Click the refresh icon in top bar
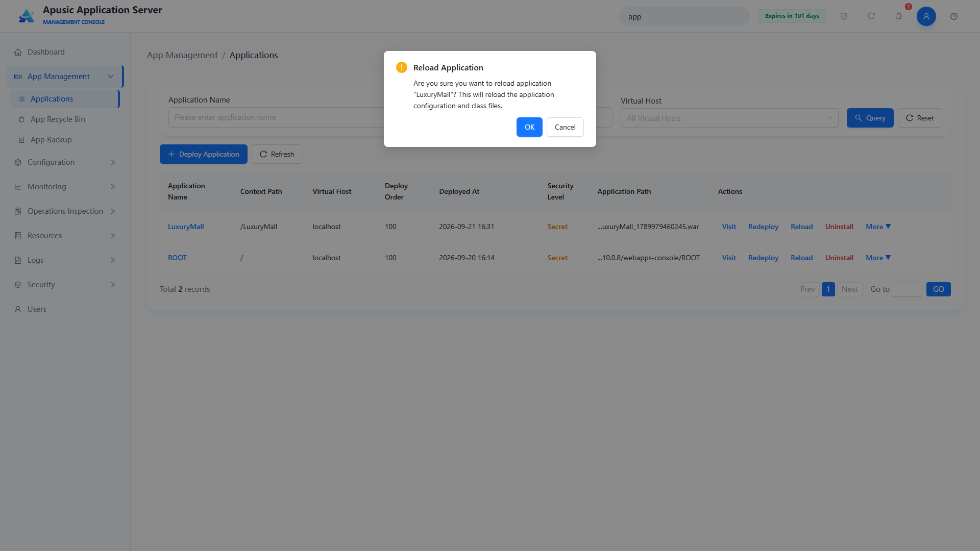 point(871,16)
